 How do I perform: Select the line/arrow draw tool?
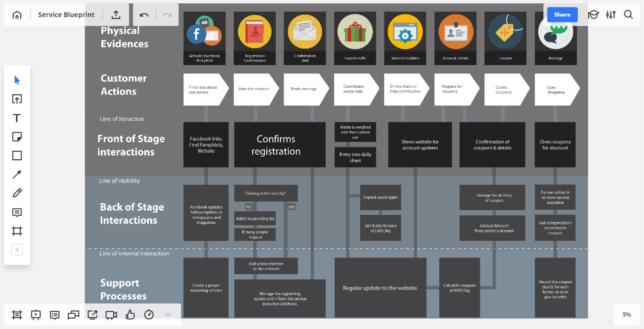[x=17, y=174]
